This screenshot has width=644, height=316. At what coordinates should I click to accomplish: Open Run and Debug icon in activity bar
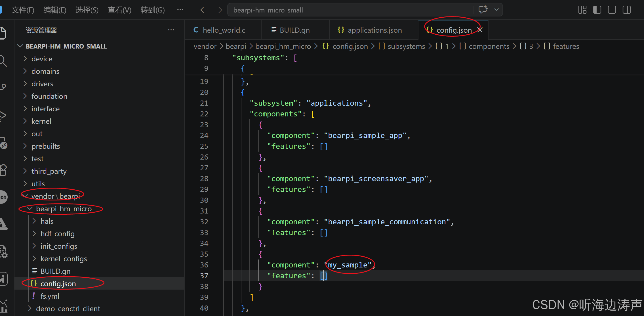(3, 116)
